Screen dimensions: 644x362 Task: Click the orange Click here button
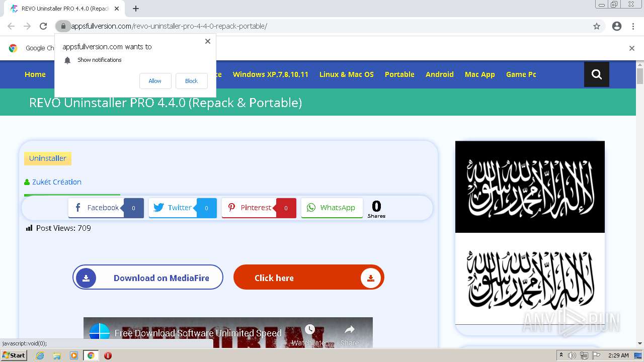[309, 277]
